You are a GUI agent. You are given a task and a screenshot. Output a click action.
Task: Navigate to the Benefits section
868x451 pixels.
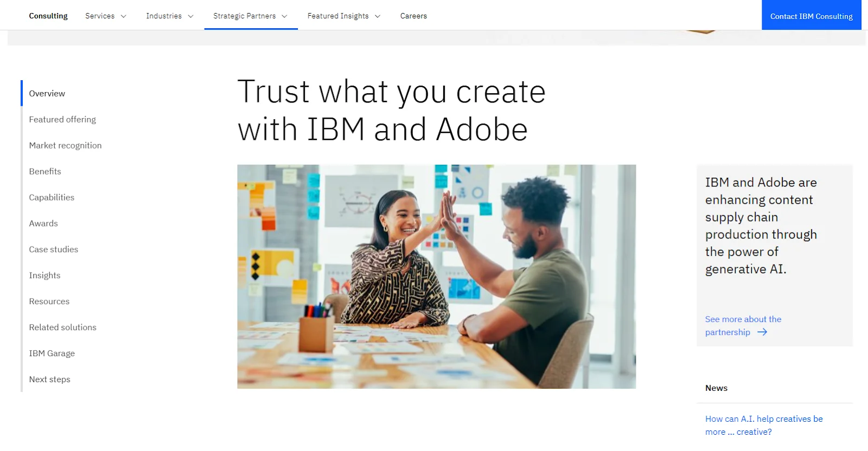point(44,171)
